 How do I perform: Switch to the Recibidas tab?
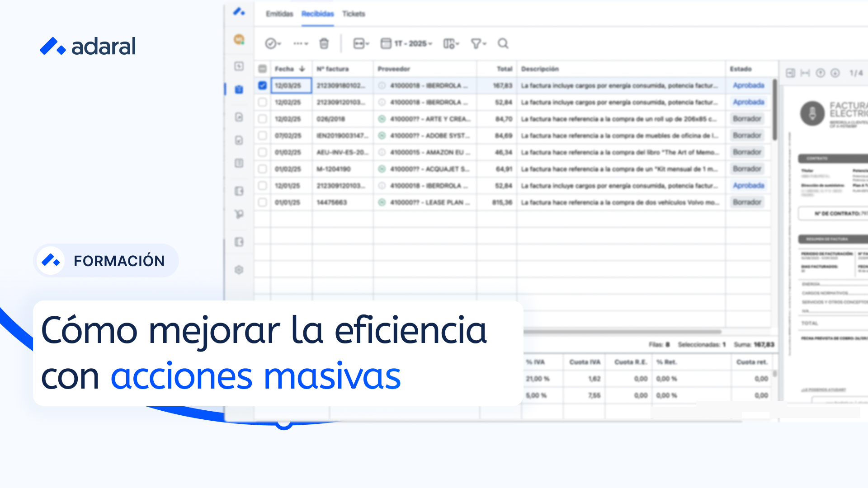(317, 14)
